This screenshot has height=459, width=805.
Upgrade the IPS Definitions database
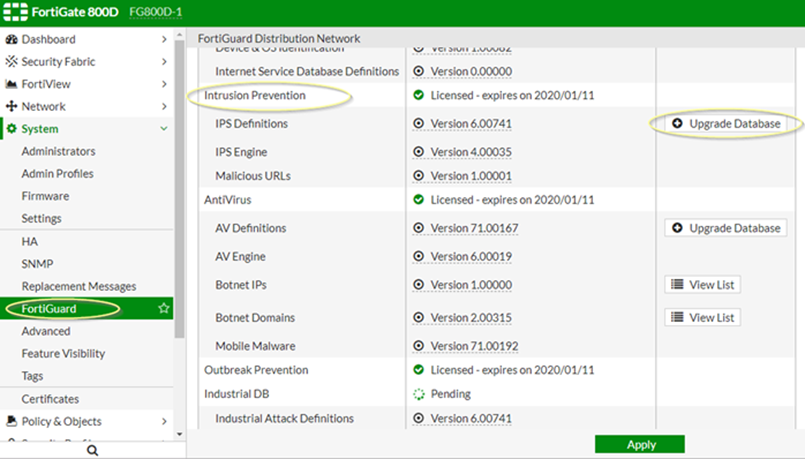click(725, 124)
